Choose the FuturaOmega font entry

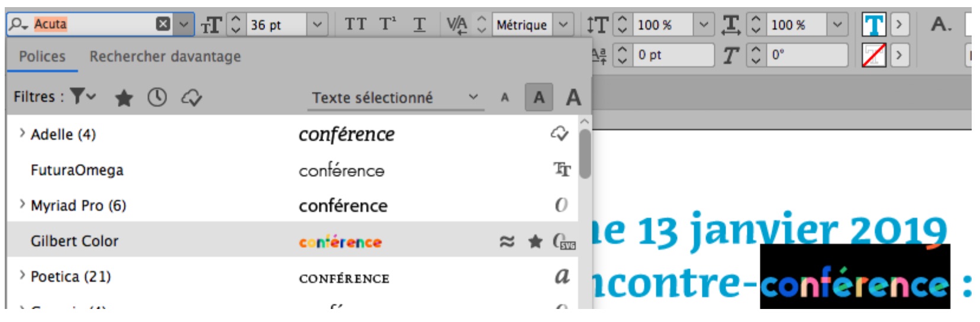point(292,170)
